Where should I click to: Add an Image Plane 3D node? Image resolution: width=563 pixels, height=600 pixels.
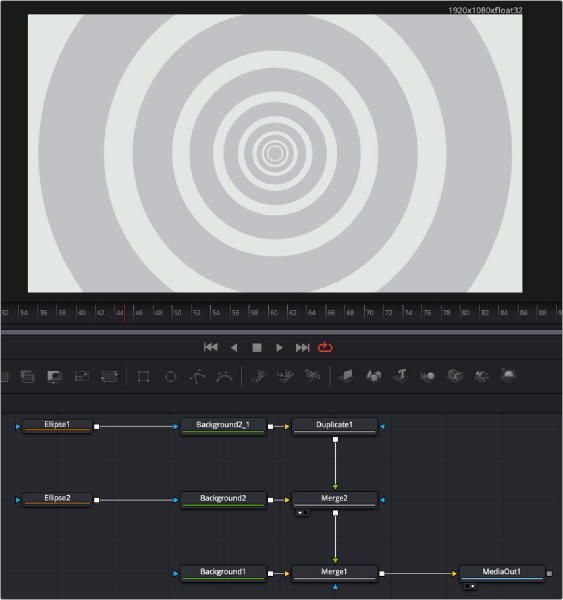[x=347, y=375]
